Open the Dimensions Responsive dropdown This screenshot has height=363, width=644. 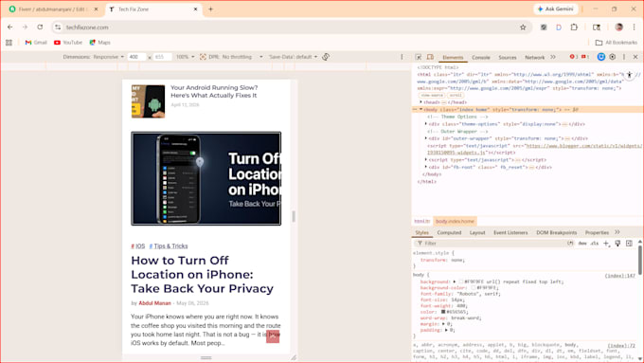[108, 57]
